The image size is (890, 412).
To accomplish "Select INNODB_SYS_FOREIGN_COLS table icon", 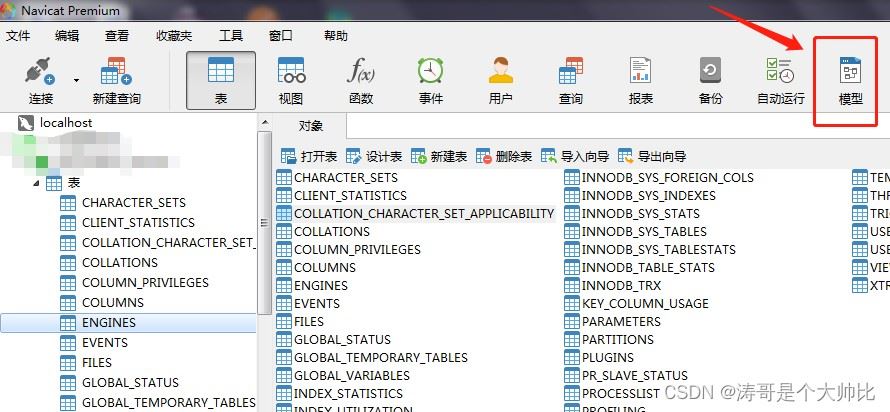I will click(x=572, y=178).
